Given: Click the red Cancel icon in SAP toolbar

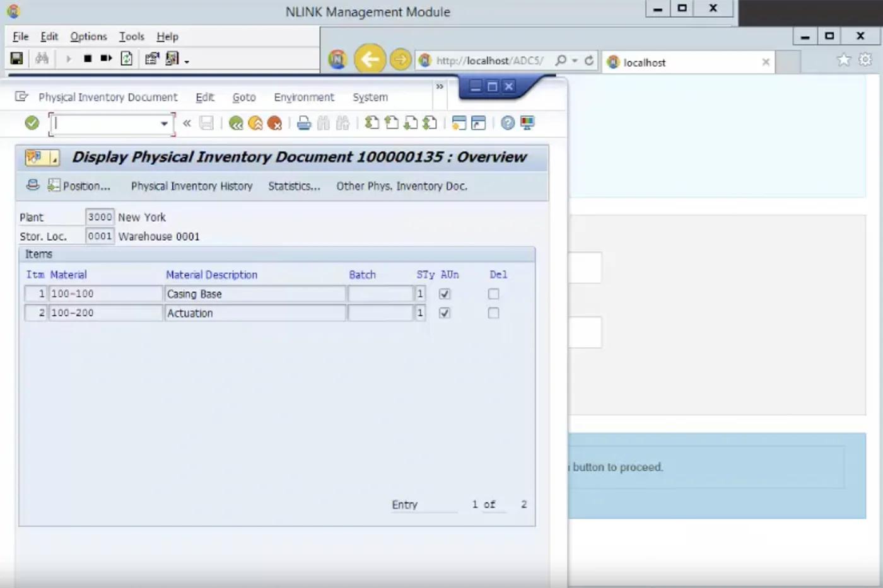Looking at the screenshot, I should 274,123.
